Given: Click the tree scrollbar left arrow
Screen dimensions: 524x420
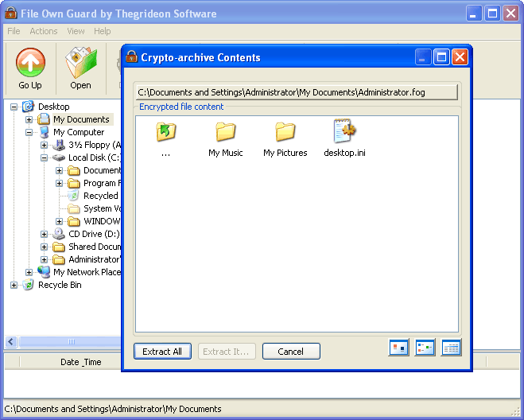Looking at the screenshot, I should point(11,341).
